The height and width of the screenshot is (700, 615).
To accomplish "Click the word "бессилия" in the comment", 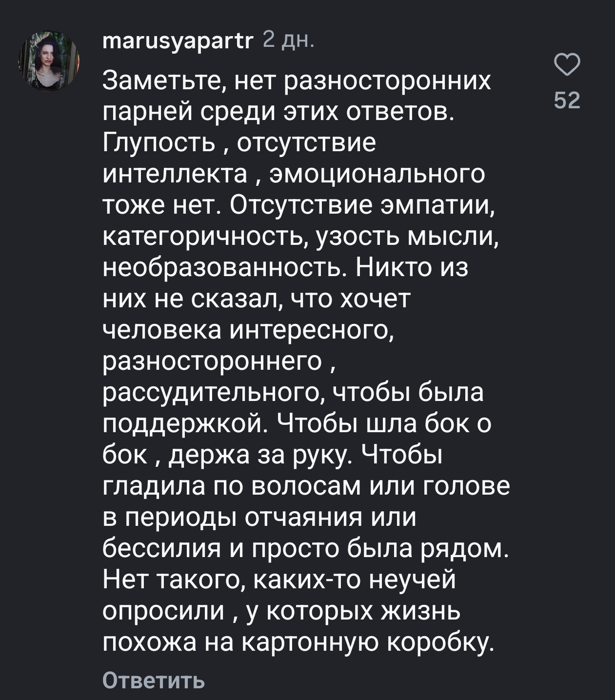I will point(162,550).
